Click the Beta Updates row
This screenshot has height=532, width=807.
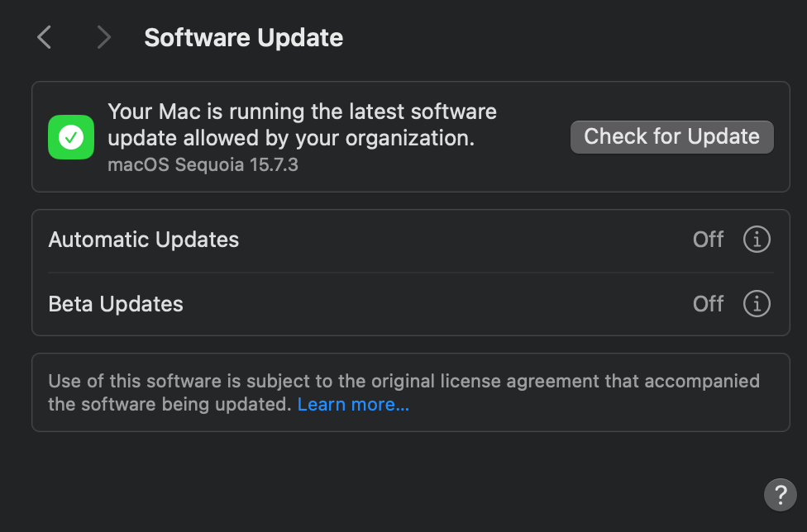pyautogui.click(x=411, y=303)
